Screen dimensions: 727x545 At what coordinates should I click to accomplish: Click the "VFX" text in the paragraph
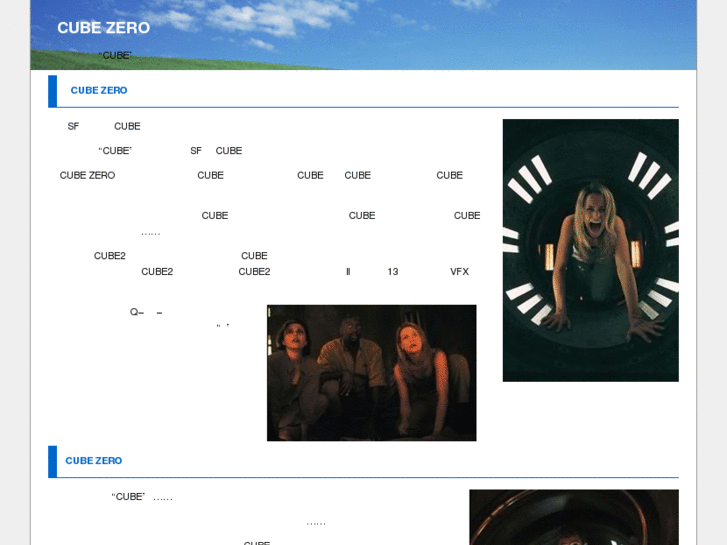pos(459,272)
